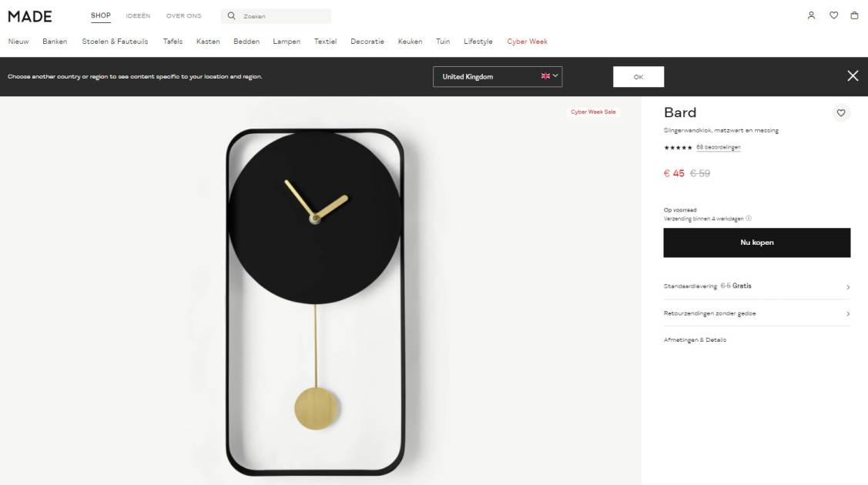
Task: Expand the Standaardlevering delivery row
Action: click(x=756, y=286)
